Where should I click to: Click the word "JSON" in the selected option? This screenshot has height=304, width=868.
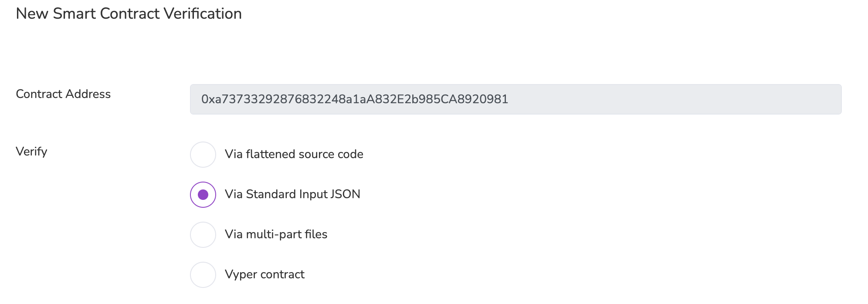pos(345,194)
